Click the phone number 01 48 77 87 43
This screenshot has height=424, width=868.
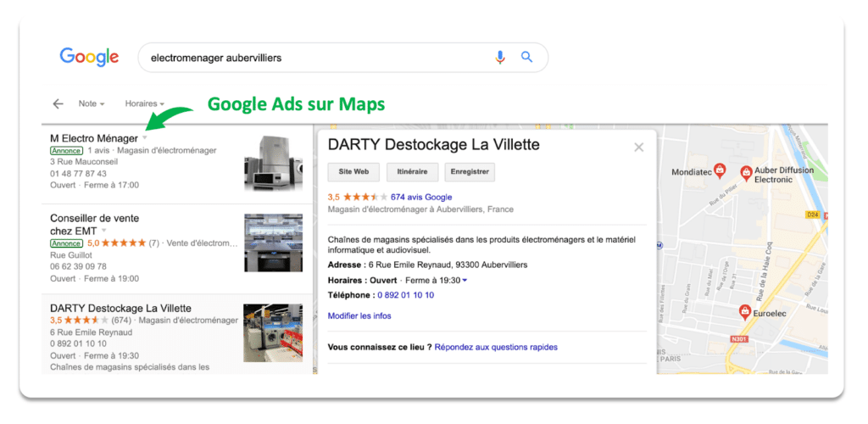[x=78, y=173]
